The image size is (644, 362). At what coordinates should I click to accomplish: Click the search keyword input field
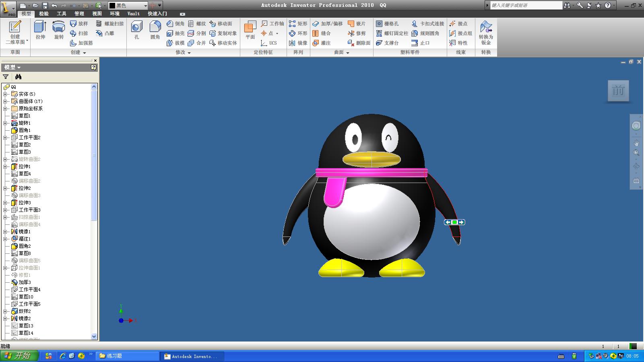coord(526,5)
